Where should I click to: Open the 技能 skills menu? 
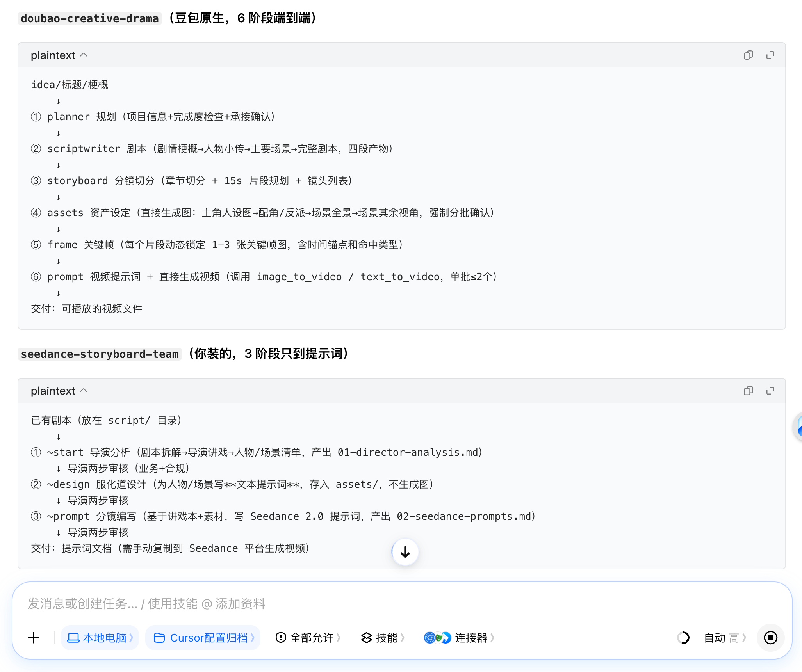383,638
